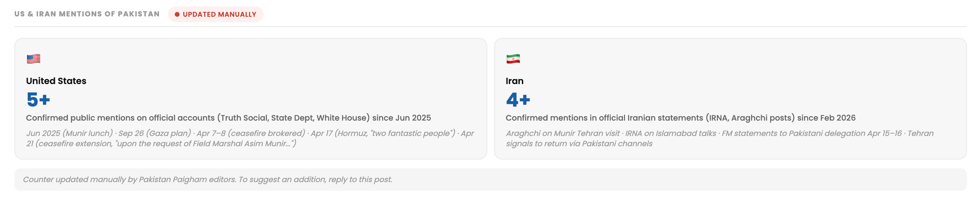This screenshot has height=205, width=980.
Task: Click the UPDATED MANUALLY badge
Action: (x=215, y=14)
